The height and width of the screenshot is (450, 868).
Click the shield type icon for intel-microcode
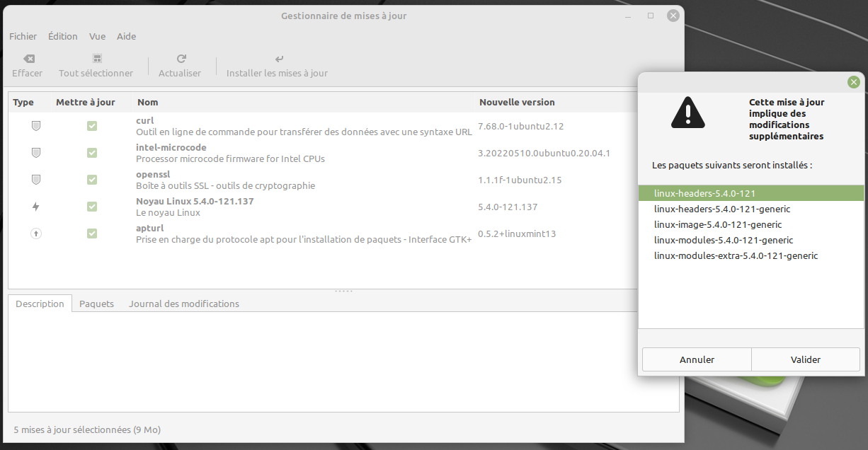(36, 153)
